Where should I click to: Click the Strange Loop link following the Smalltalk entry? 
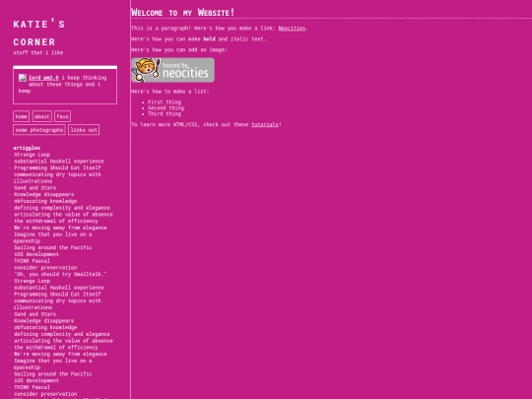(32, 281)
